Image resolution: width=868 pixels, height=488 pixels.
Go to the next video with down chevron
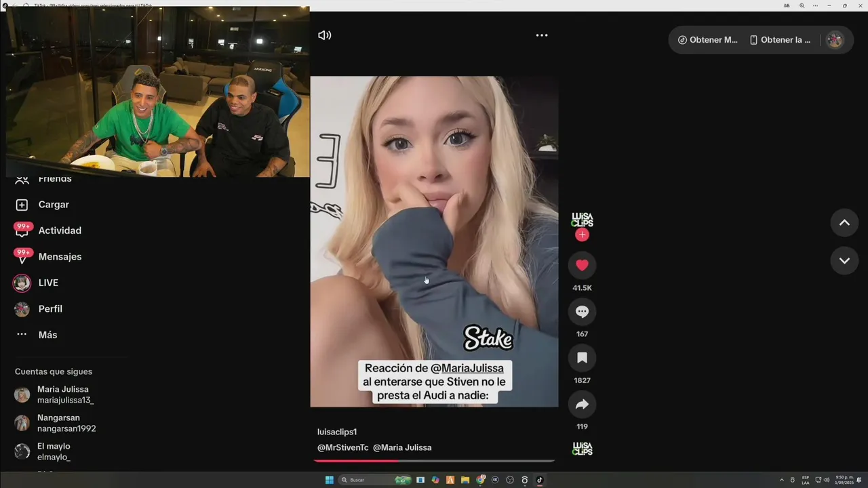[x=844, y=260]
